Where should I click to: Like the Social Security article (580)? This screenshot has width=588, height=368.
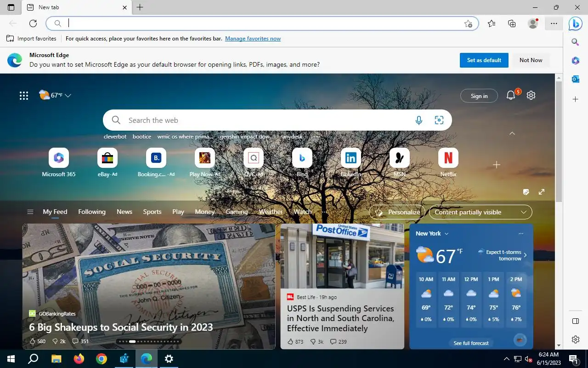pyautogui.click(x=37, y=341)
